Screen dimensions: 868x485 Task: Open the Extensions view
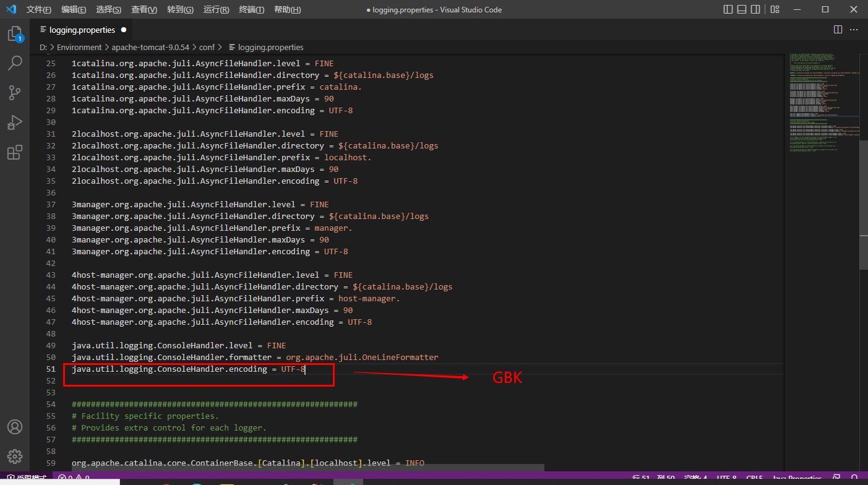click(x=15, y=152)
